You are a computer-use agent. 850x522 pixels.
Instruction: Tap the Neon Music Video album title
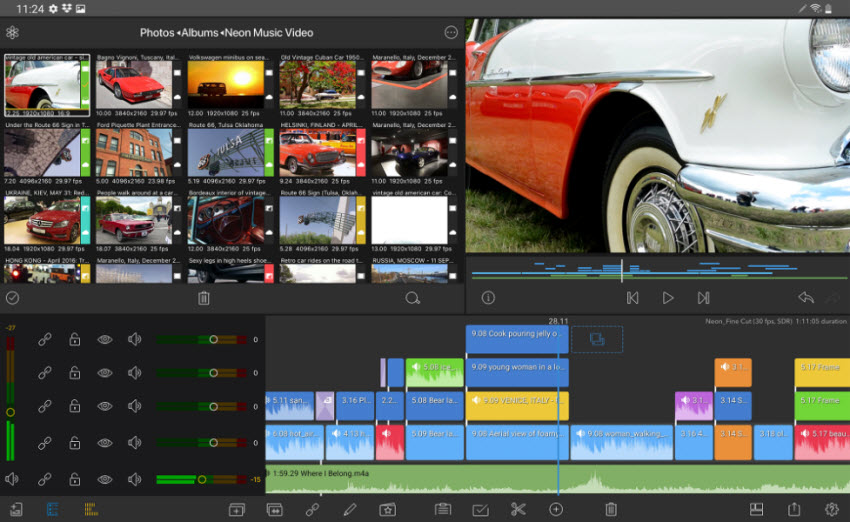269,33
